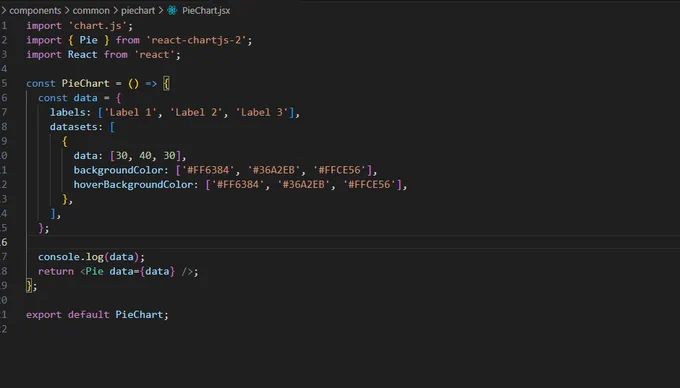Click the 'Label 1' string

pyautogui.click(x=130, y=112)
